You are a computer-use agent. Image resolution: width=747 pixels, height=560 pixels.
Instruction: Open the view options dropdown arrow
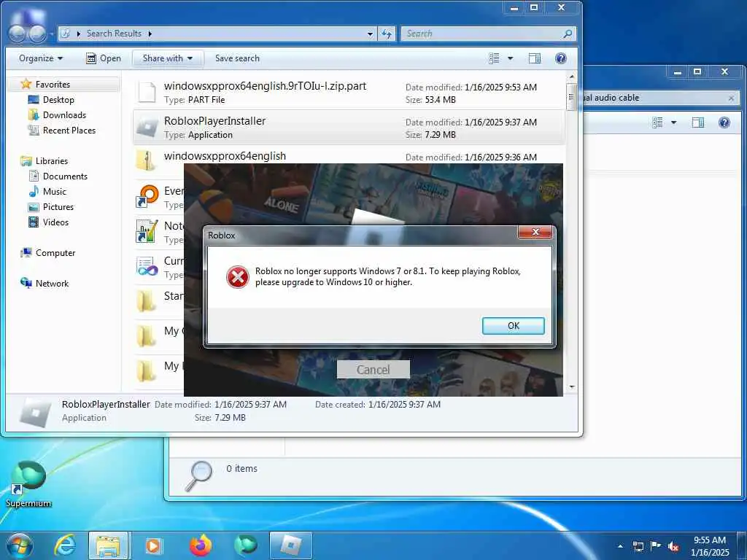point(510,58)
